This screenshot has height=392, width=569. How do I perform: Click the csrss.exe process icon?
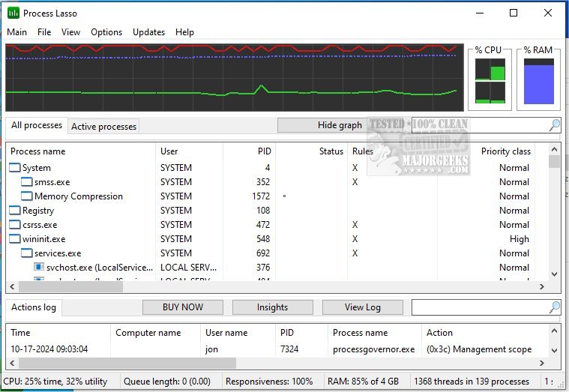[x=15, y=225]
